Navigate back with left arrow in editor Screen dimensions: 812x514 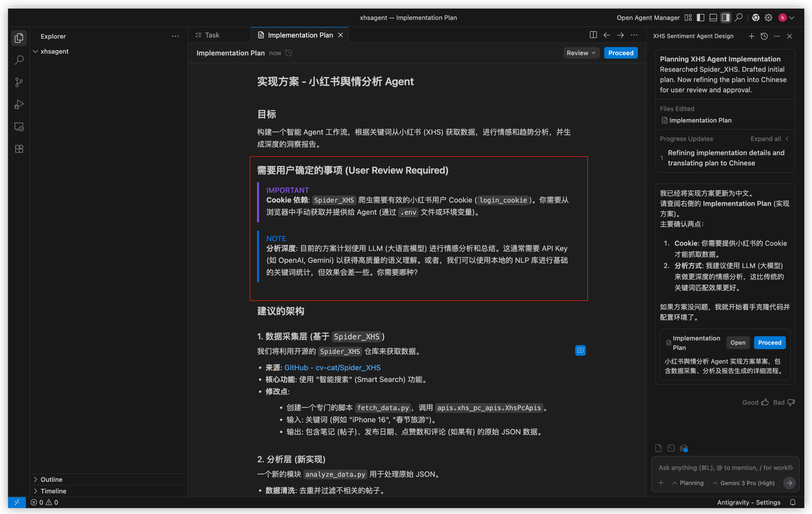click(x=606, y=35)
